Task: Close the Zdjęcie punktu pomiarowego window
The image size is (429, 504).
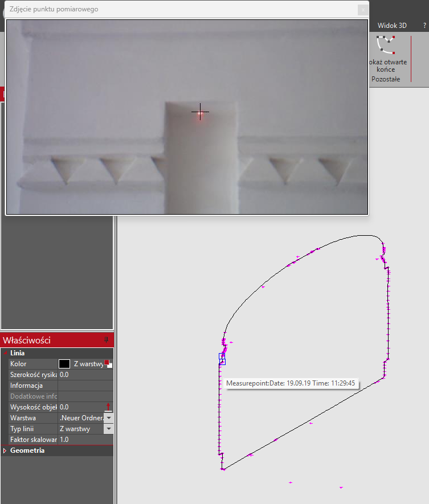Action: coord(362,10)
